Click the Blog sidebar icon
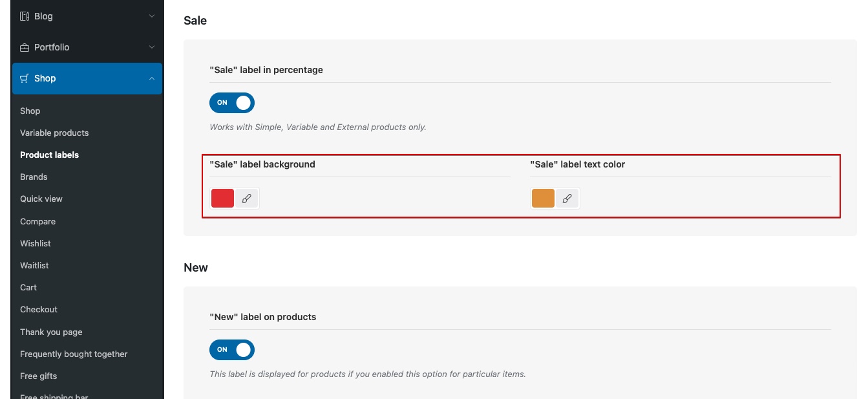Image resolution: width=868 pixels, height=399 pixels. click(25, 16)
